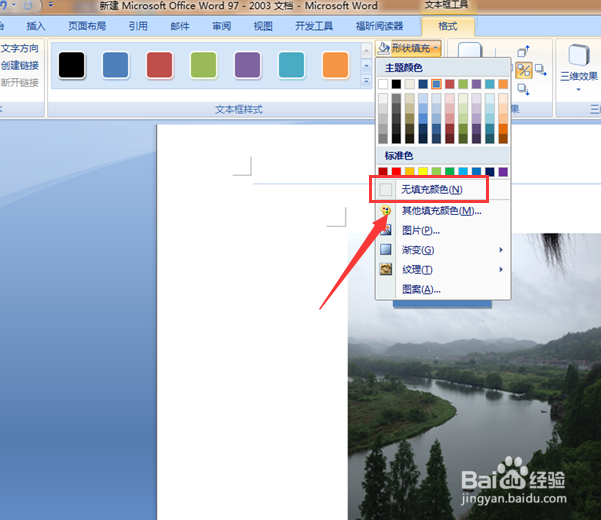
Task: Apply the green text box style
Action: 204,65
